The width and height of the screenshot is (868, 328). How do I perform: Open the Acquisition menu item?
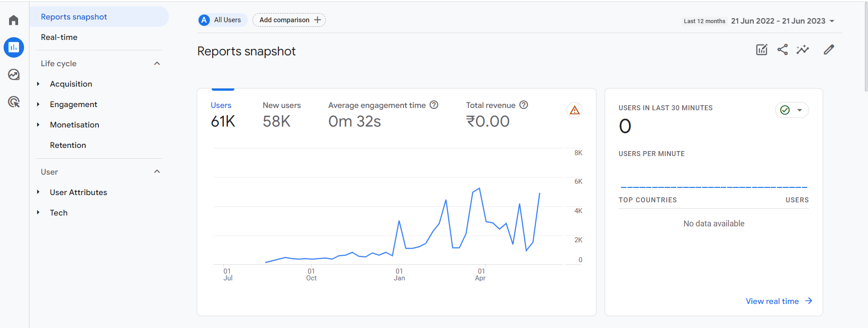[71, 84]
